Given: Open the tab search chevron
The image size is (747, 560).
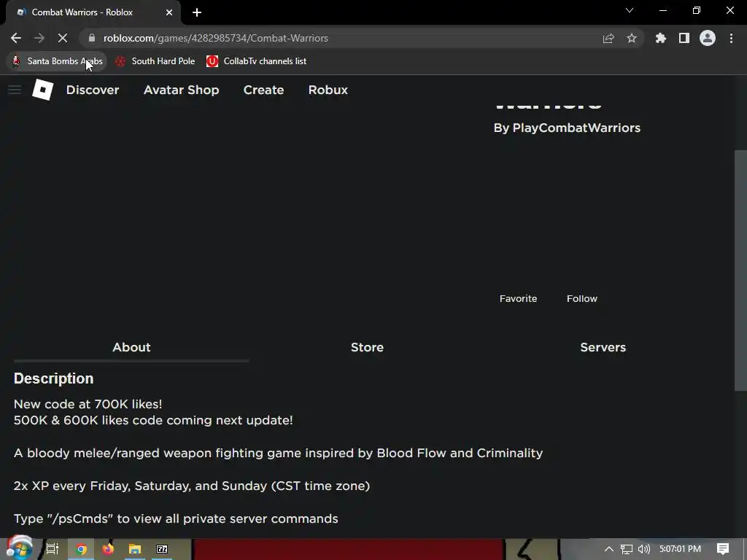Looking at the screenshot, I should point(630,10).
